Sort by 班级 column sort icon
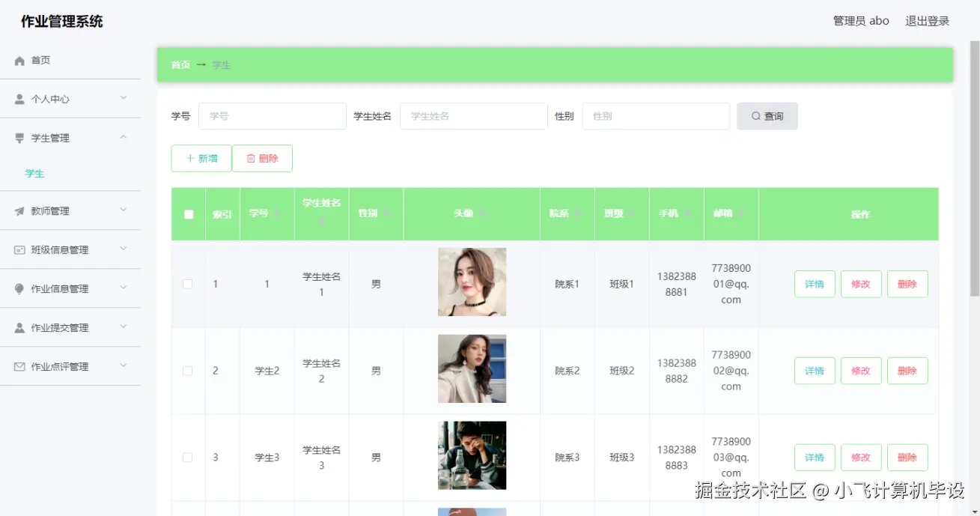 tap(633, 214)
